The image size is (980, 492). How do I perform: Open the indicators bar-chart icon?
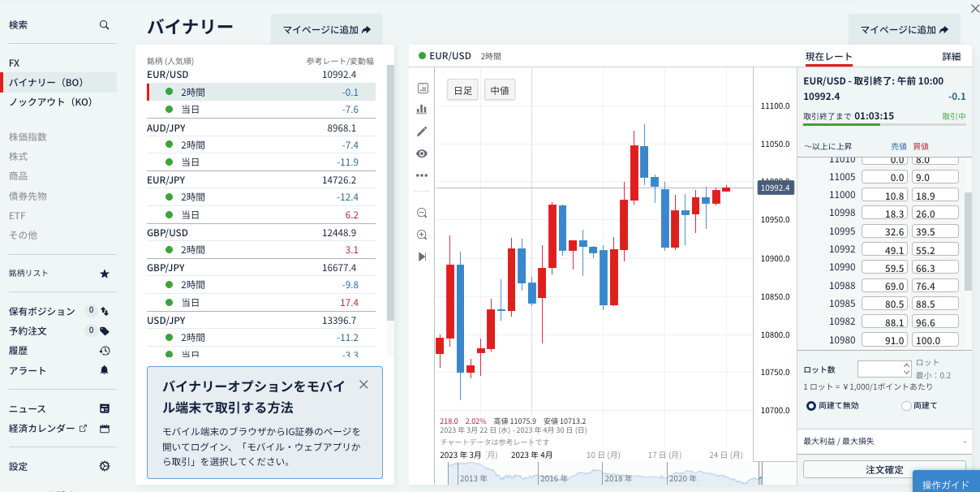coord(422,108)
